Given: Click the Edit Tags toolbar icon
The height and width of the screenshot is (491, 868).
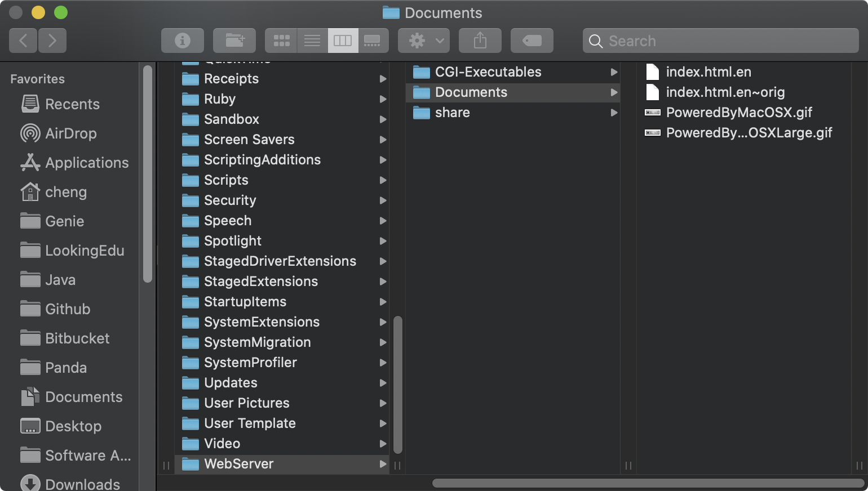Looking at the screenshot, I should point(532,41).
